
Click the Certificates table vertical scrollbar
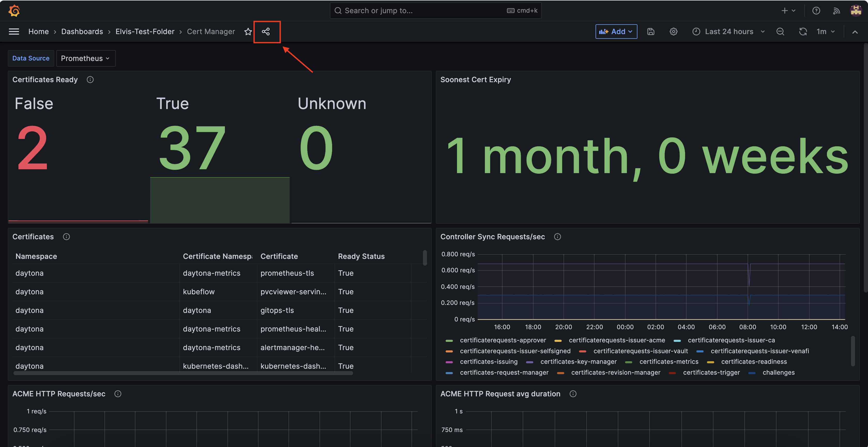tap(424, 258)
